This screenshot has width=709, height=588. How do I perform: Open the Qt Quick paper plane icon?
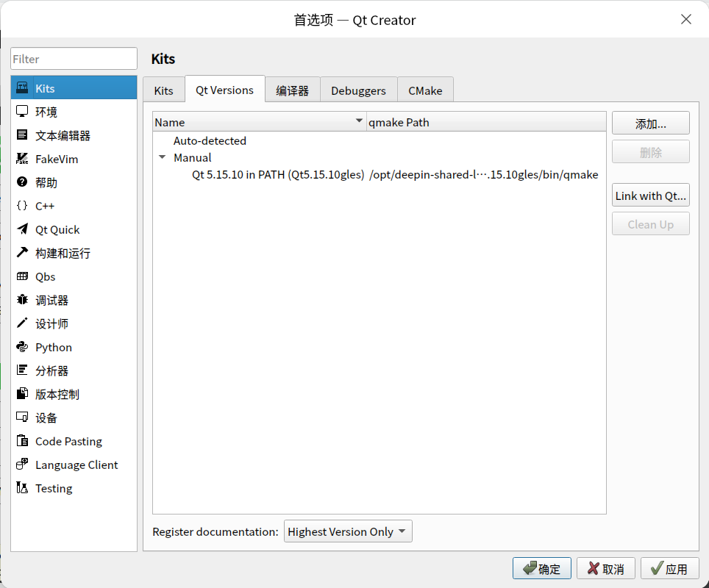pos(22,229)
